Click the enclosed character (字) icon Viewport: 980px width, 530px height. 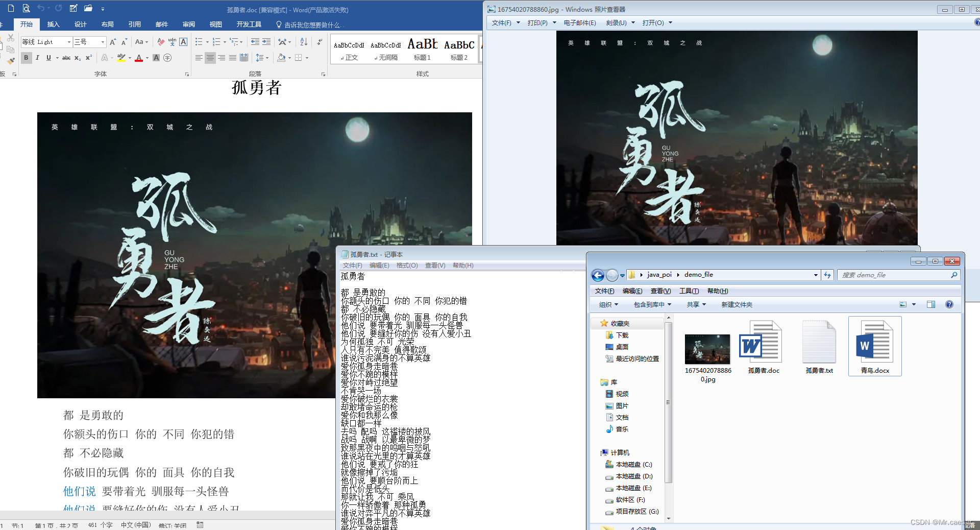click(167, 58)
